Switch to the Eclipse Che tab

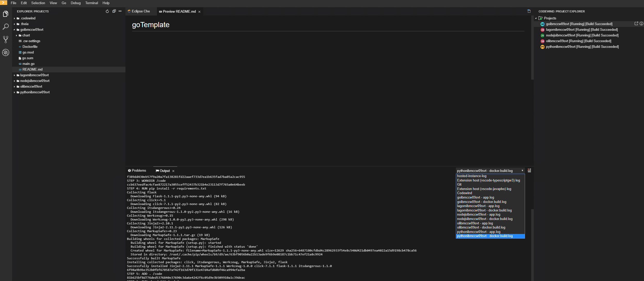140,11
